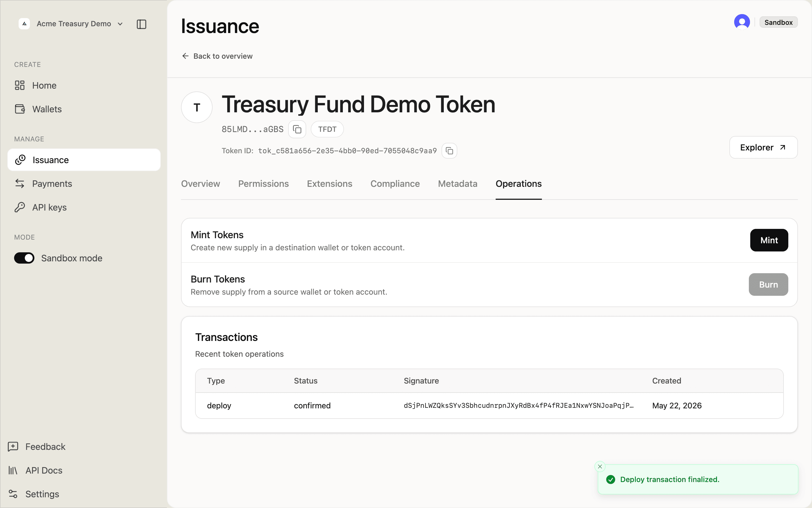Click the Sandbox badge in header
812x508 pixels.
[778, 22]
